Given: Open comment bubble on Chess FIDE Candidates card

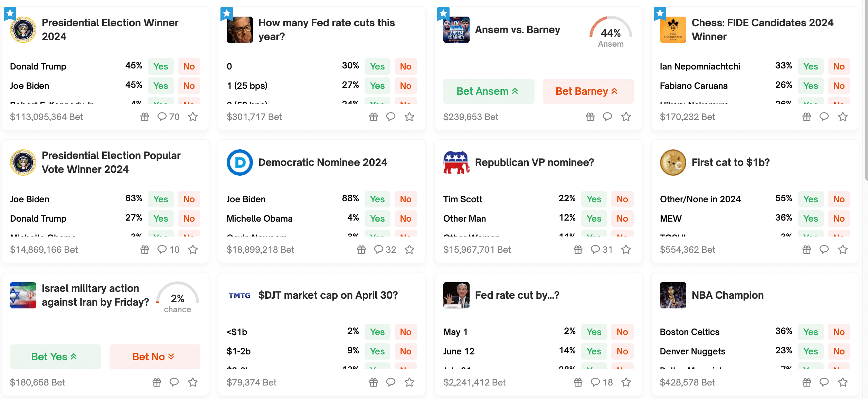Looking at the screenshot, I should [824, 117].
